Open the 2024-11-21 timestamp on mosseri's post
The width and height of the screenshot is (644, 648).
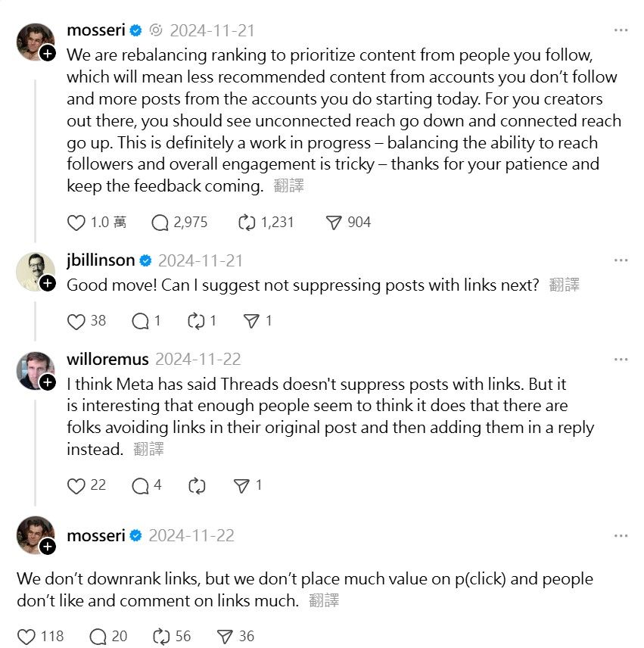212,31
